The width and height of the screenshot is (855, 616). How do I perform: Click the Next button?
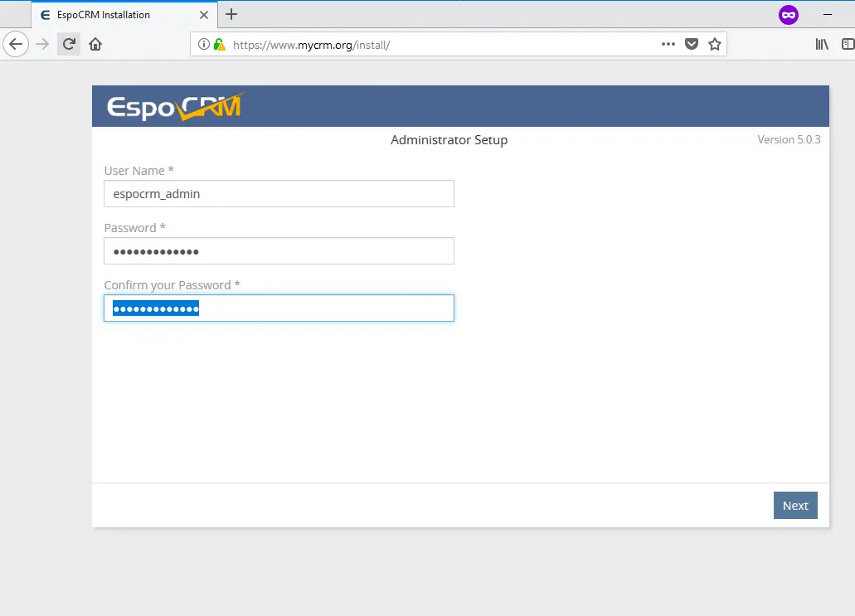(x=795, y=506)
